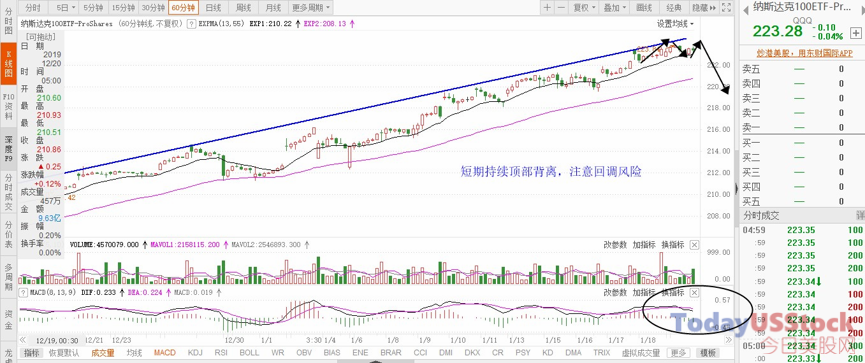Image resolution: width=865 pixels, height=363 pixels.
Task: Select CCI indicator
Action: pos(420,353)
